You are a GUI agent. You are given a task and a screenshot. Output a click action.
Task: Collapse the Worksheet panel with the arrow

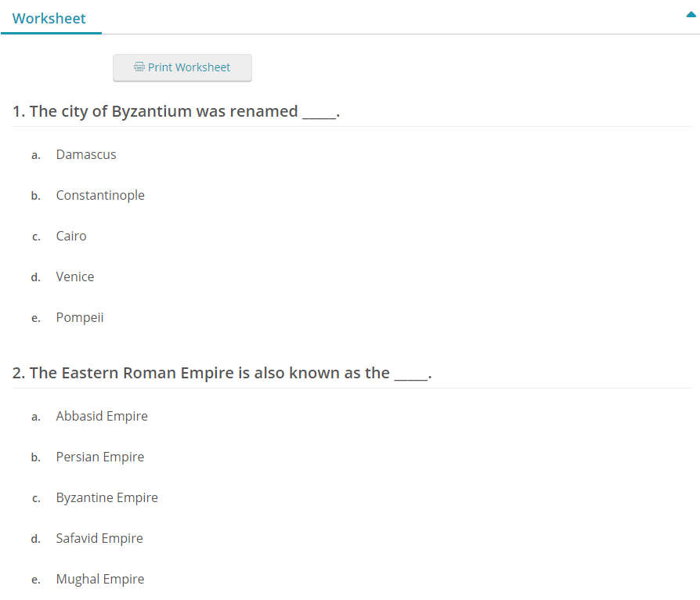691,14
